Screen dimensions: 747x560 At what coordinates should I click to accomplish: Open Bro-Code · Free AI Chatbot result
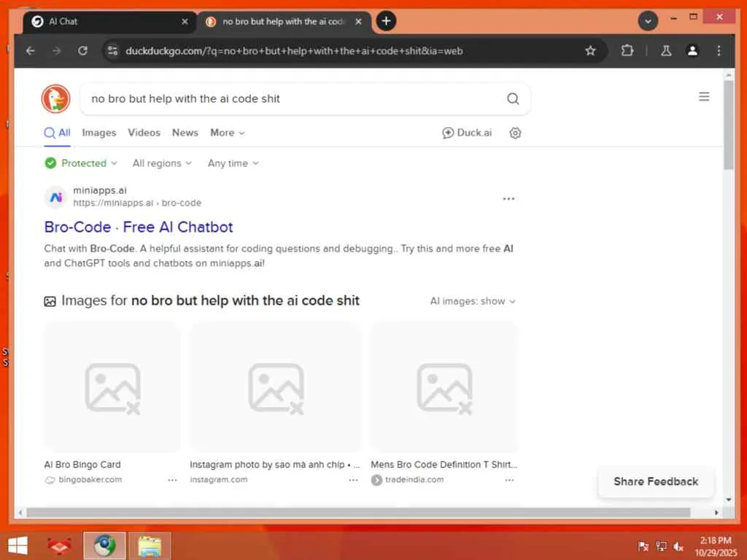pyautogui.click(x=139, y=227)
